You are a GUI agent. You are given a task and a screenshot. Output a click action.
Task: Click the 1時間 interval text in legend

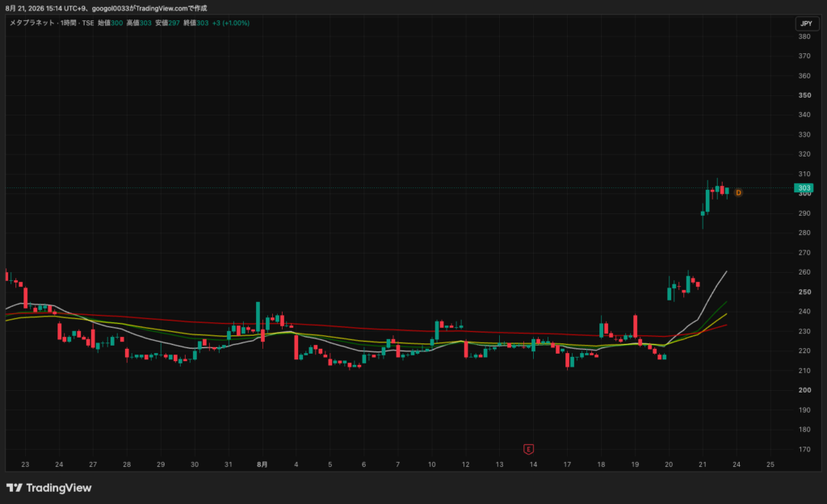(x=68, y=23)
